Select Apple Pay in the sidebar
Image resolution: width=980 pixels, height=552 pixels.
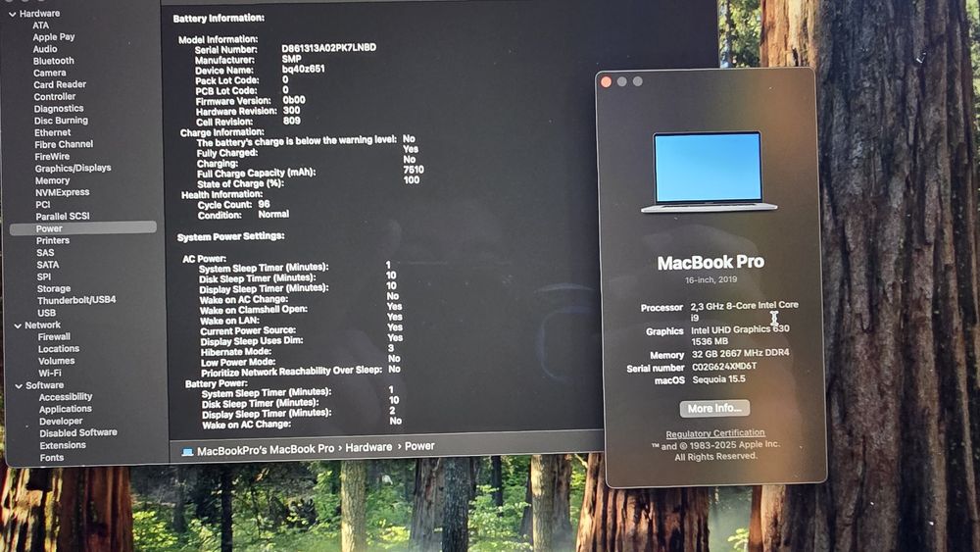[x=54, y=37]
